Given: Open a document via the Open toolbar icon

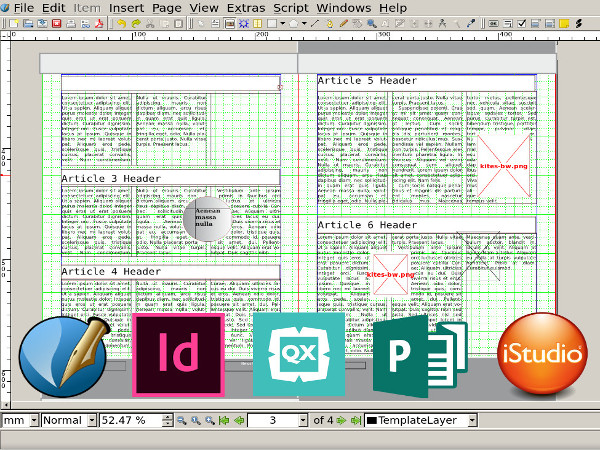Looking at the screenshot, I should coord(28,24).
